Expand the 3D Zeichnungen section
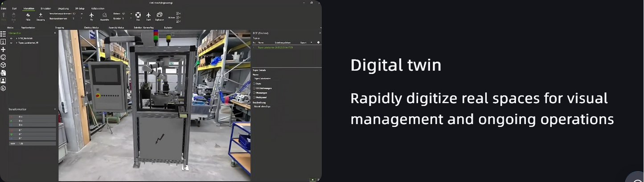 point(263,88)
